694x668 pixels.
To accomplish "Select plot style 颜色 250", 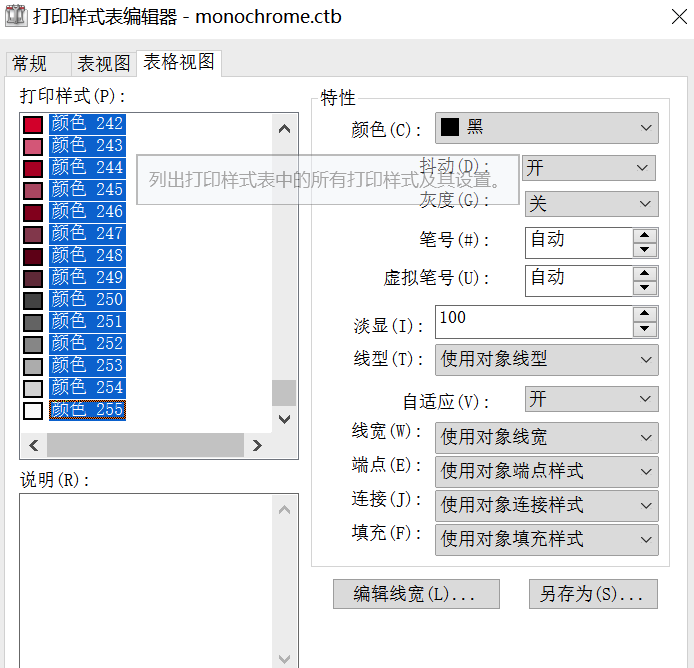I will coord(87,300).
